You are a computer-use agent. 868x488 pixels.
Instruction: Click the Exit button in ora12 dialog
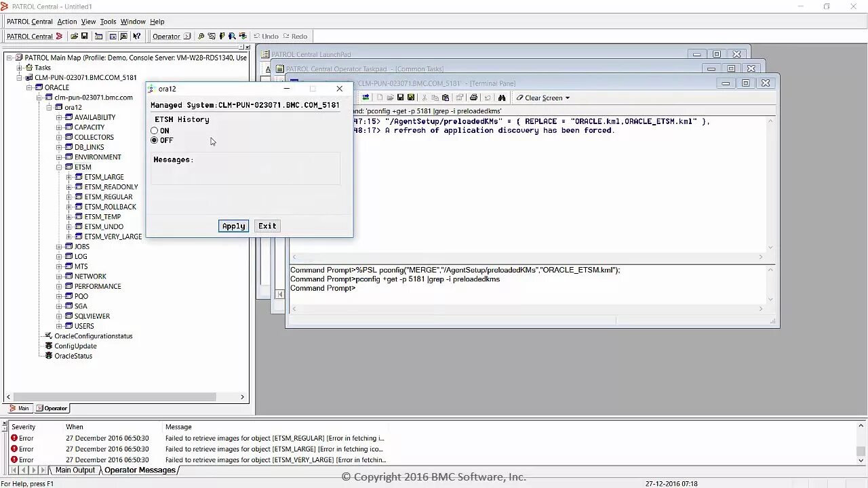[x=267, y=226]
